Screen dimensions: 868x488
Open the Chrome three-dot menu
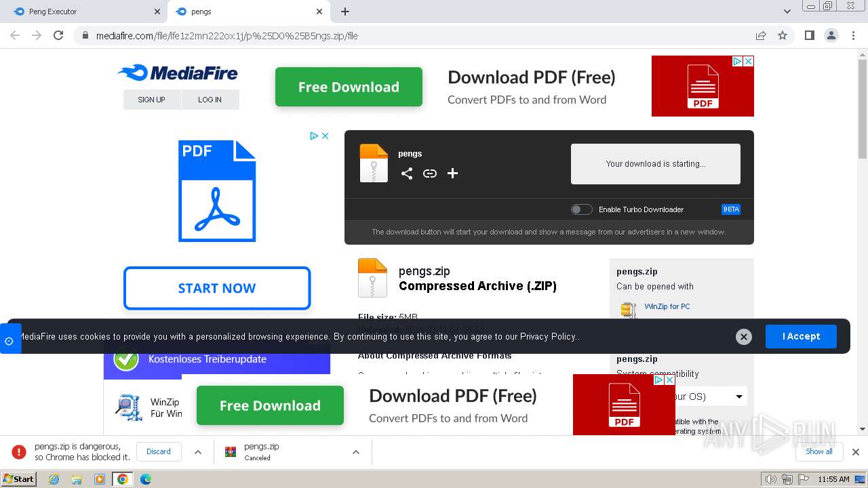click(x=853, y=35)
